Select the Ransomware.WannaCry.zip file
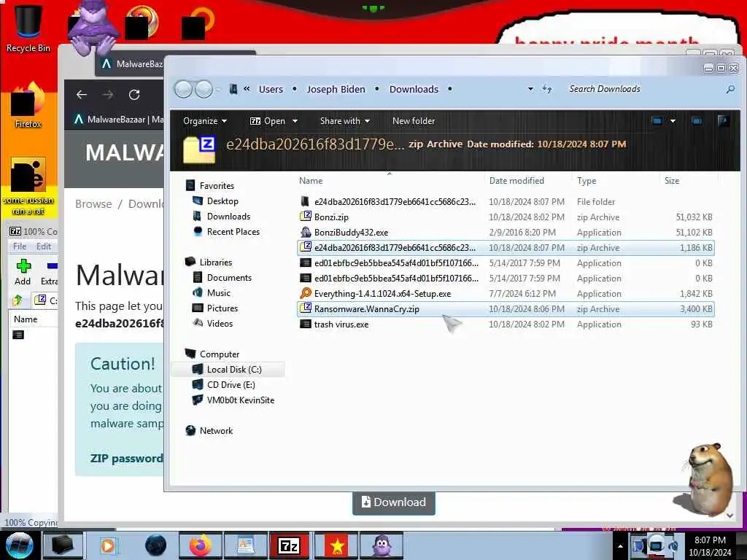Screen dimensions: 747x560 [x=506, y=309]
